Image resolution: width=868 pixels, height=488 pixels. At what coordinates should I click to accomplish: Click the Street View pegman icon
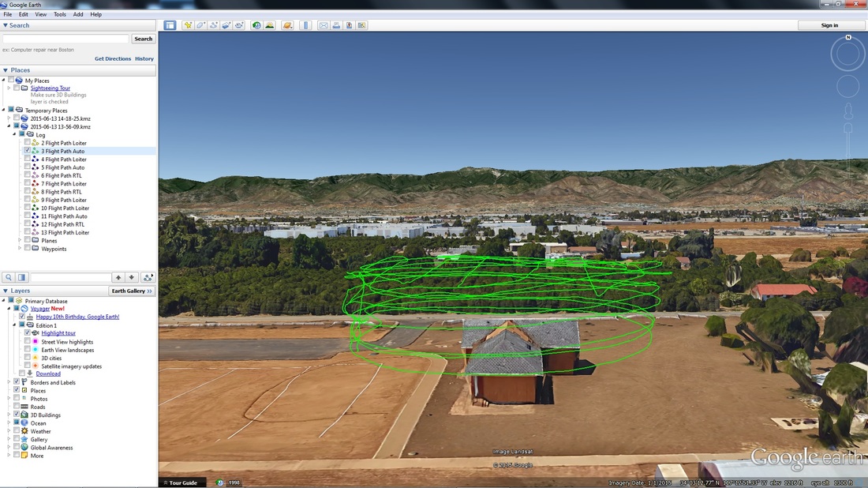847,111
